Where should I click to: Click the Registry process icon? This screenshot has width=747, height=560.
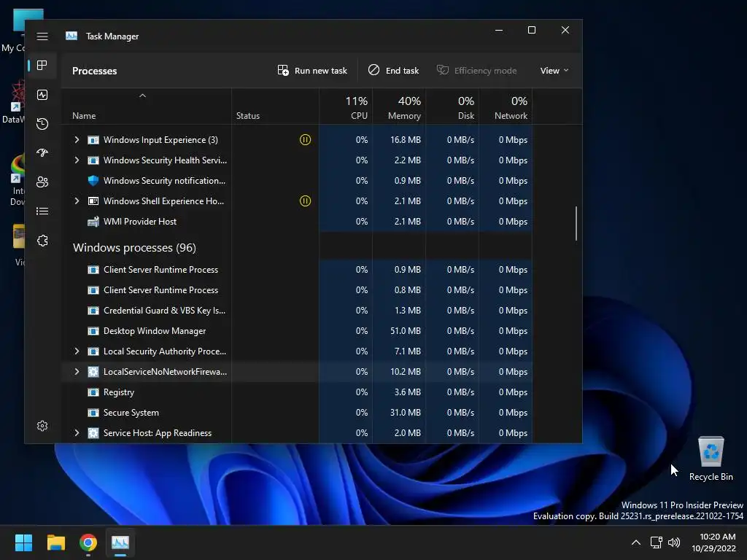pyautogui.click(x=93, y=392)
